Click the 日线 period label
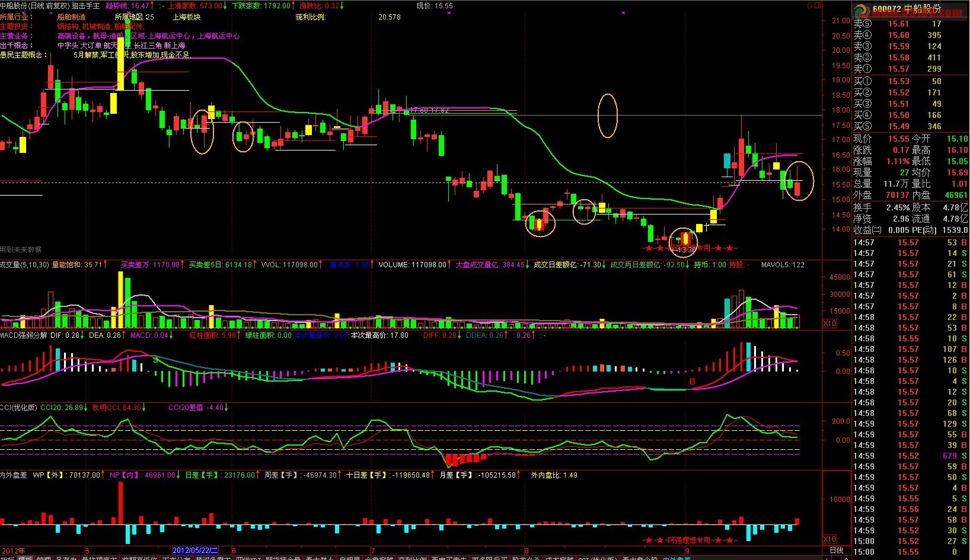This screenshot has width=970, height=560. [837, 551]
